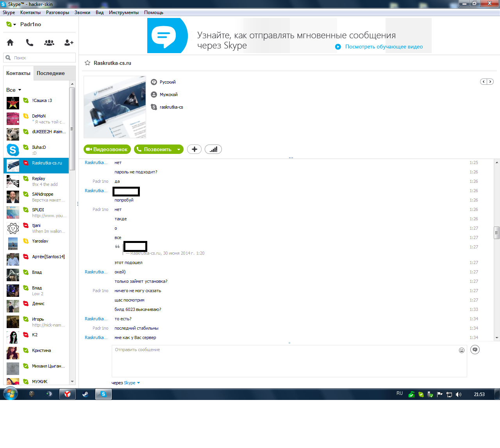Click Raskrutka sender name beside окей)
Screen dimensions: 500x448
click(x=96, y=272)
